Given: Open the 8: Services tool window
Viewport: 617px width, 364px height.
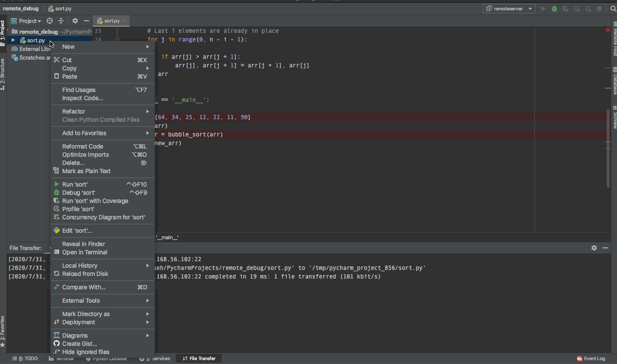Looking at the screenshot, I should pos(155,359).
